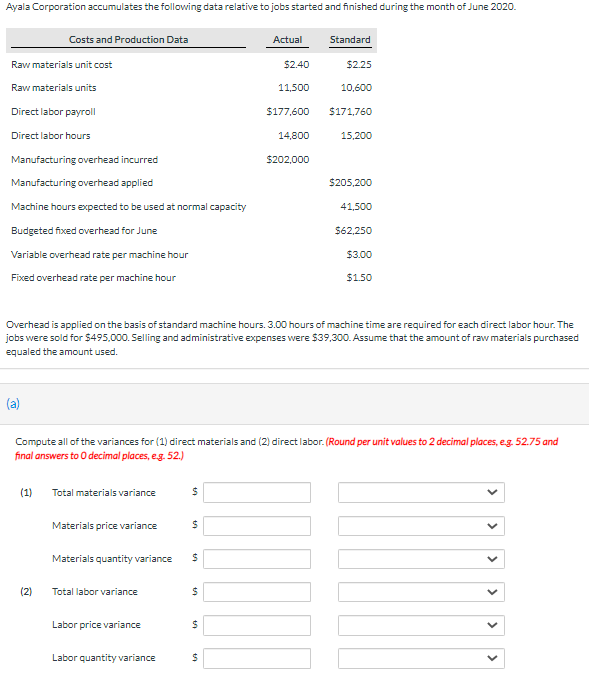Click the $171,760 standard direct labor payroll
This screenshot has height=681, width=589.
pyautogui.click(x=351, y=112)
